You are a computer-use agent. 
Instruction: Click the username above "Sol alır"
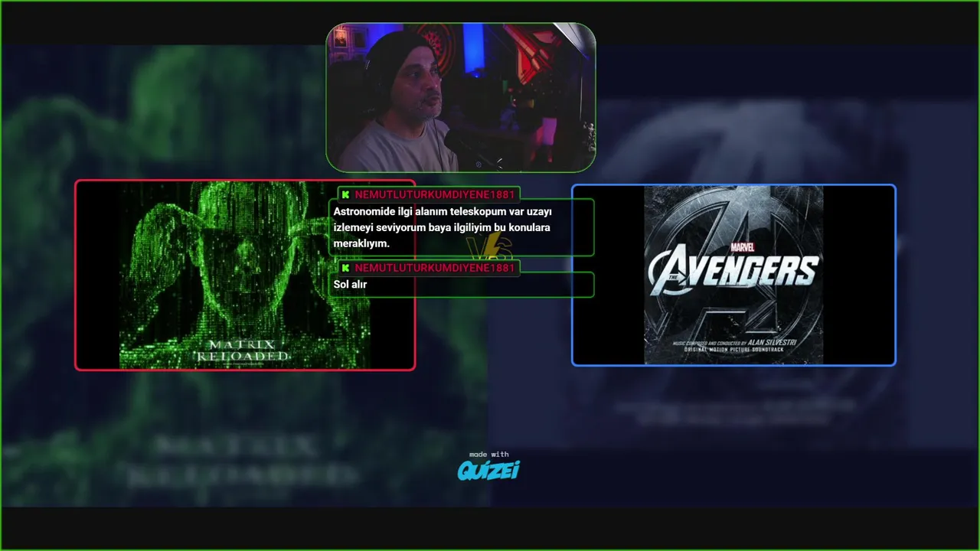(x=434, y=268)
